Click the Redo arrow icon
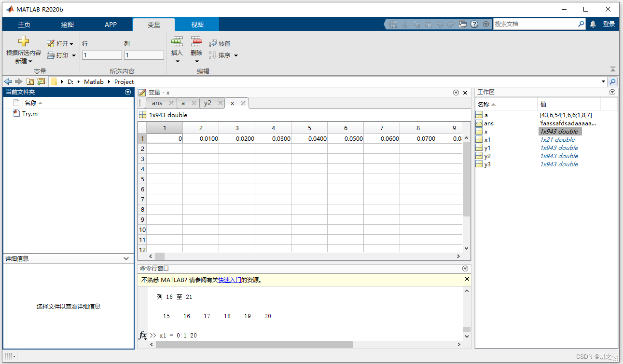The height and width of the screenshot is (364, 623). click(451, 24)
